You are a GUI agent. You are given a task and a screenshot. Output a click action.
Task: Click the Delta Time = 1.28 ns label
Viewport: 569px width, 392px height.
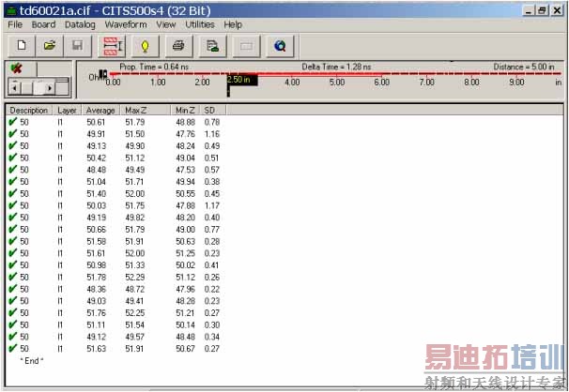tap(336, 67)
